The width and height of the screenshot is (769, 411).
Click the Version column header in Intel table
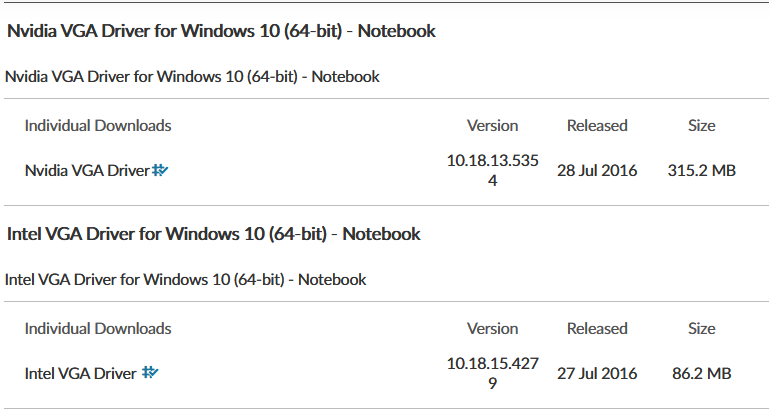tap(492, 329)
